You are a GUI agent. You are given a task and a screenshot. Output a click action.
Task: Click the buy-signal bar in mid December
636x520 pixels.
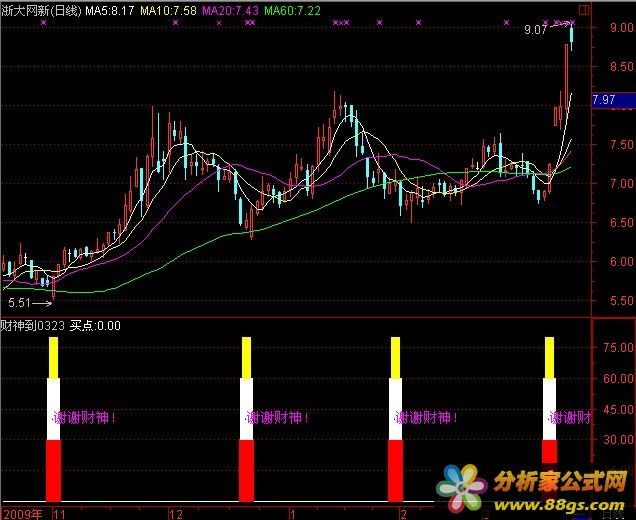pos(247,419)
